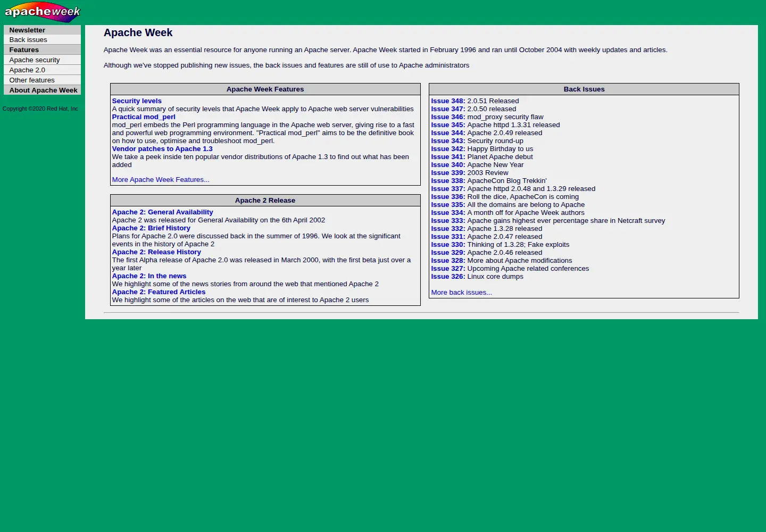Open Issue 331 link
Viewport: 766px width, 532px height.
tap(448, 237)
